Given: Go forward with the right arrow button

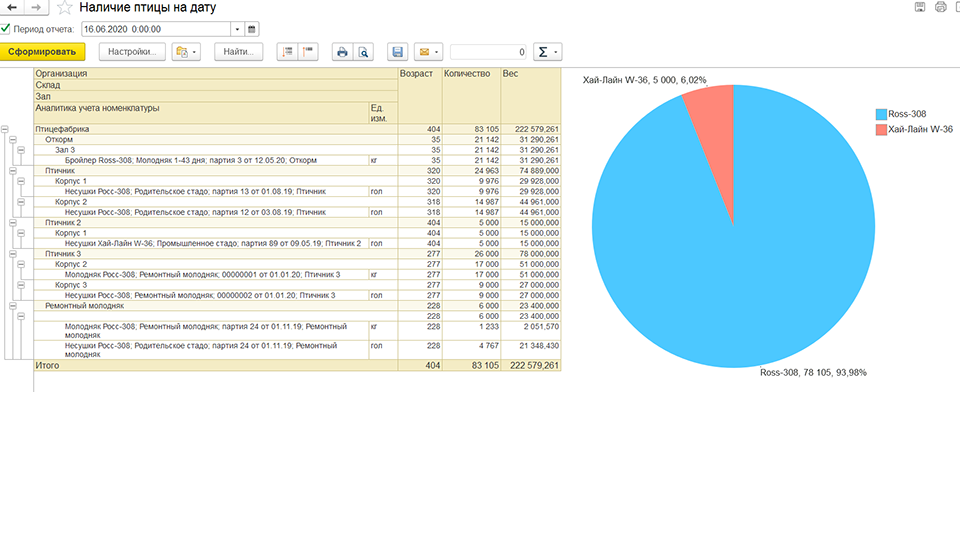Looking at the screenshot, I should click(x=36, y=7).
